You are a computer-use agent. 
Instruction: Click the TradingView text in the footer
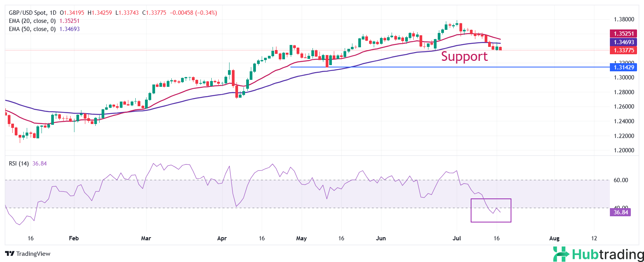click(33, 254)
